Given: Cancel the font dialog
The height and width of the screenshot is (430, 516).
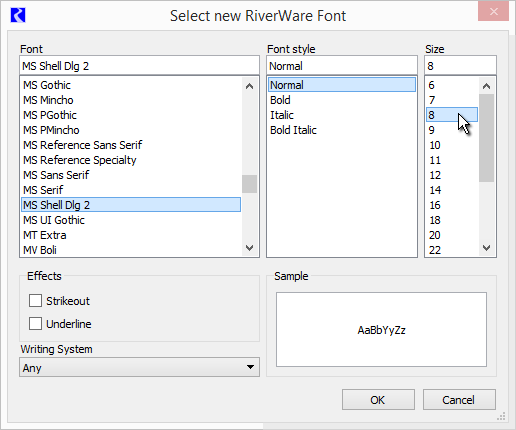Looking at the screenshot, I should (x=459, y=400).
